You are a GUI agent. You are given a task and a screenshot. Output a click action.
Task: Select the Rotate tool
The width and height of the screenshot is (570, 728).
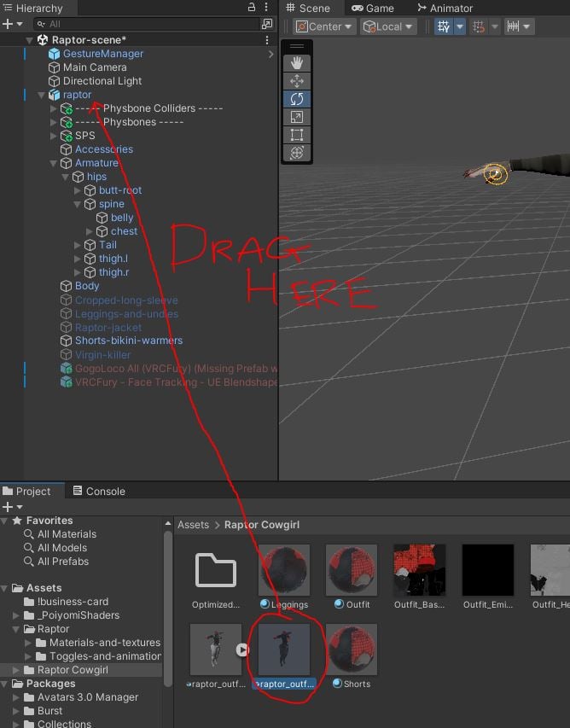297,99
